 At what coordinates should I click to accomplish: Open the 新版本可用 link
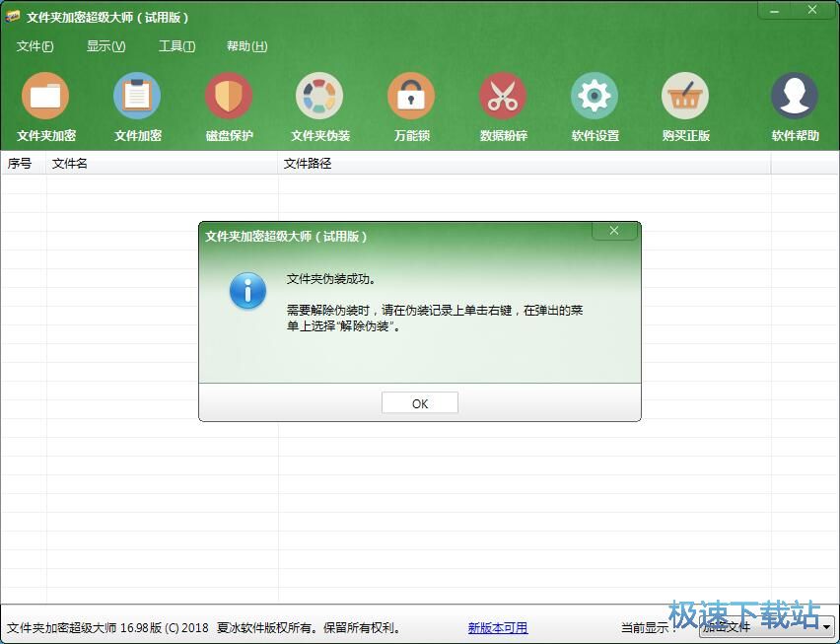pos(498,627)
